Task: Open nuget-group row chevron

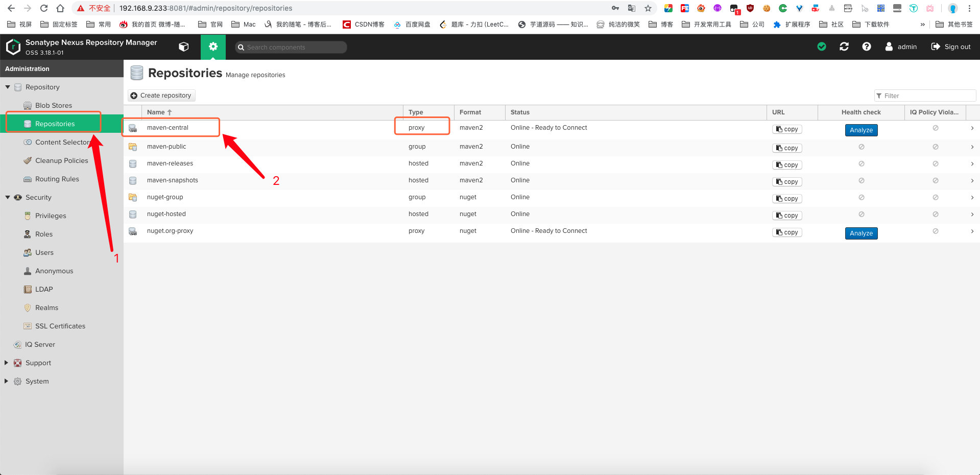Action: (x=972, y=198)
